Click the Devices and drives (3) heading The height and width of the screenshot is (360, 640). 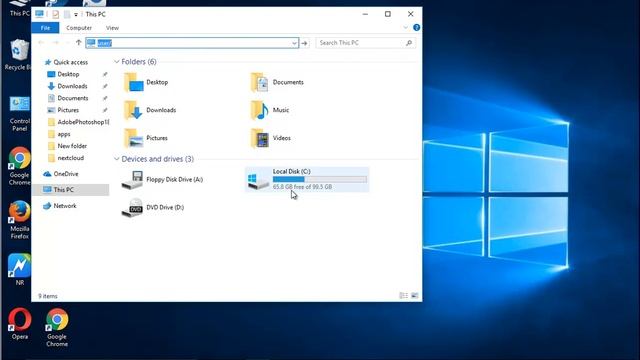[158, 159]
